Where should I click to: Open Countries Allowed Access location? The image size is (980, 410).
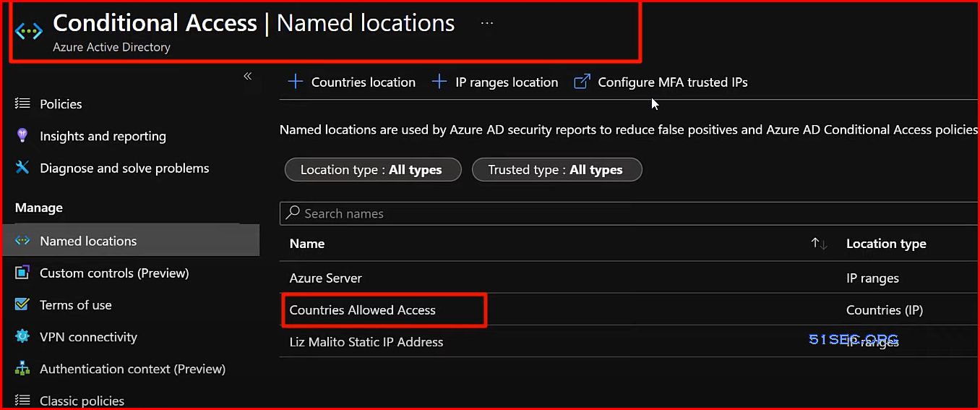363,309
